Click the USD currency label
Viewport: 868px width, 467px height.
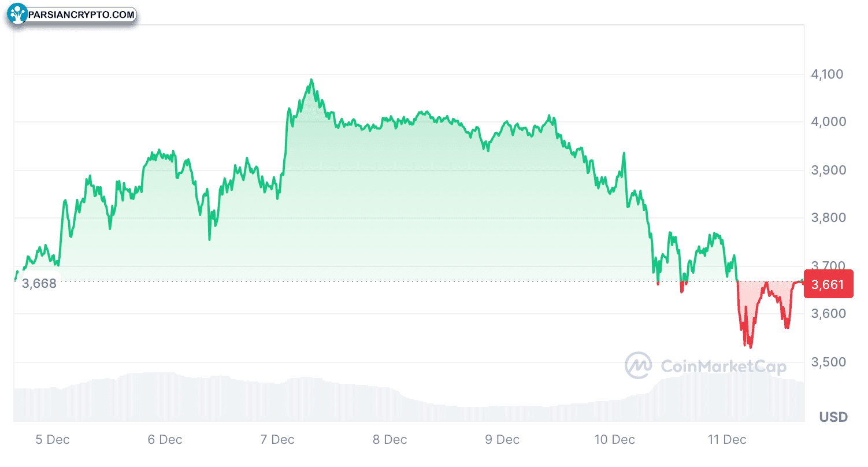tap(833, 417)
